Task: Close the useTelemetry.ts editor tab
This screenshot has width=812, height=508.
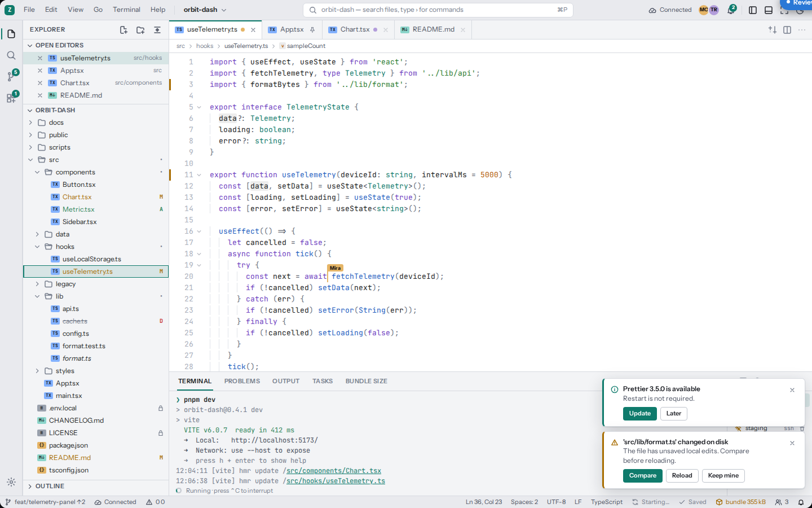Action: [253, 30]
